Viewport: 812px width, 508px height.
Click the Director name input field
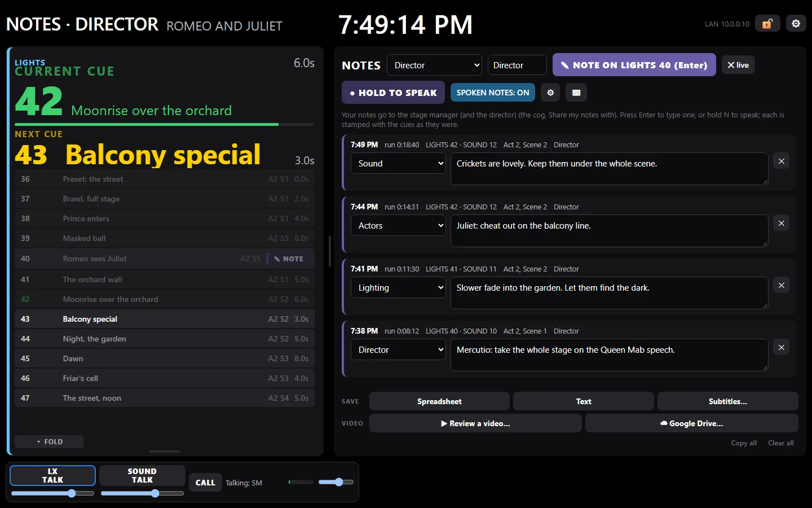(517, 65)
